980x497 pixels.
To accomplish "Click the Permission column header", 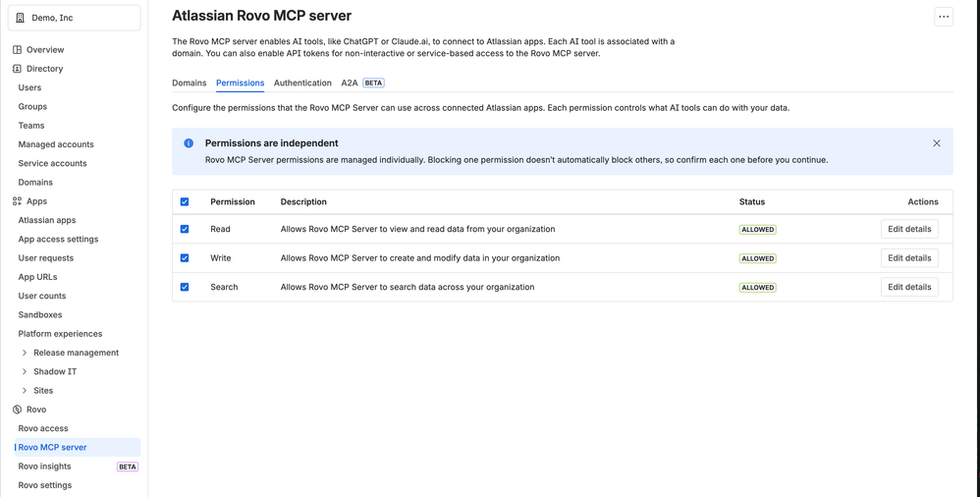I will point(233,202).
